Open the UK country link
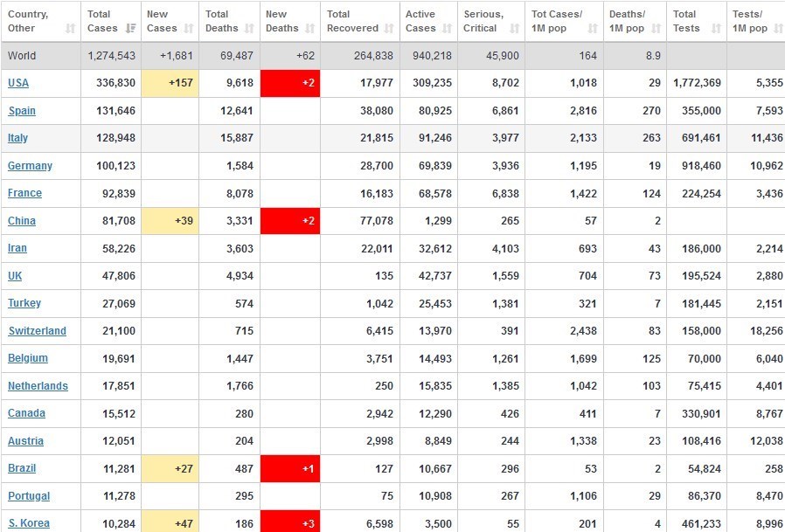Screen dimensions: 785x532 pos(15,276)
